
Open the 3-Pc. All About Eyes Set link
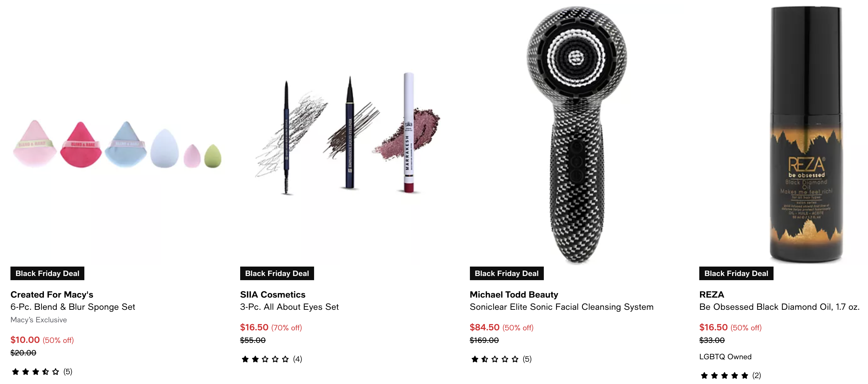click(289, 307)
